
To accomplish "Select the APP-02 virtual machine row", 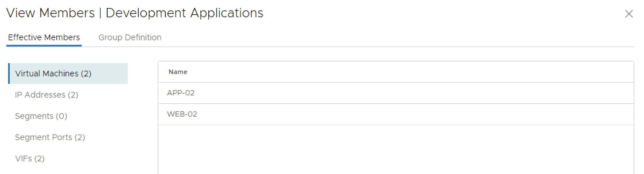I will (x=181, y=93).
